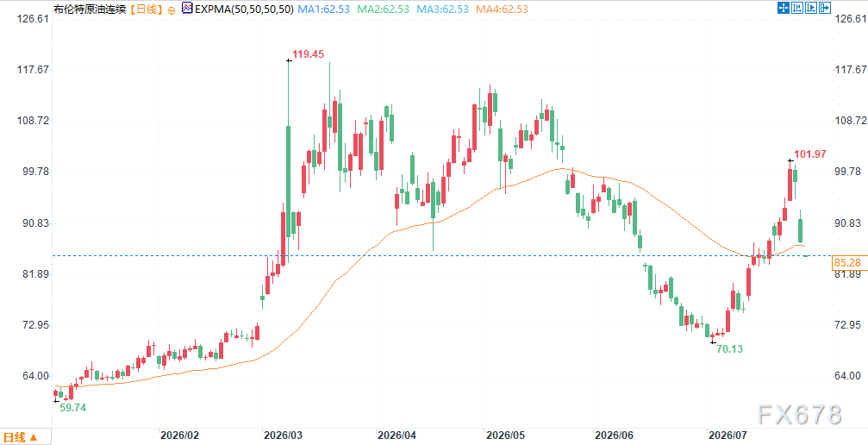
Task: Click the chart play-forward icon
Action: [811, 8]
